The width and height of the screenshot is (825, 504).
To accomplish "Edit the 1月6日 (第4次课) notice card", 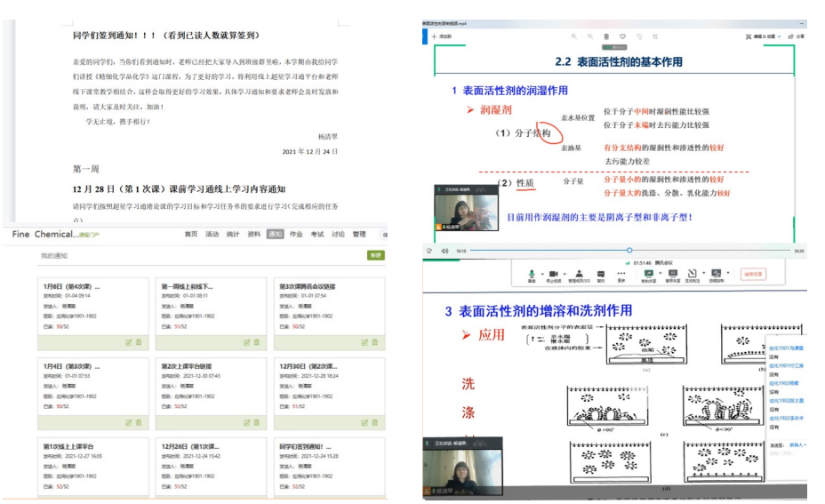I will tap(128, 342).
